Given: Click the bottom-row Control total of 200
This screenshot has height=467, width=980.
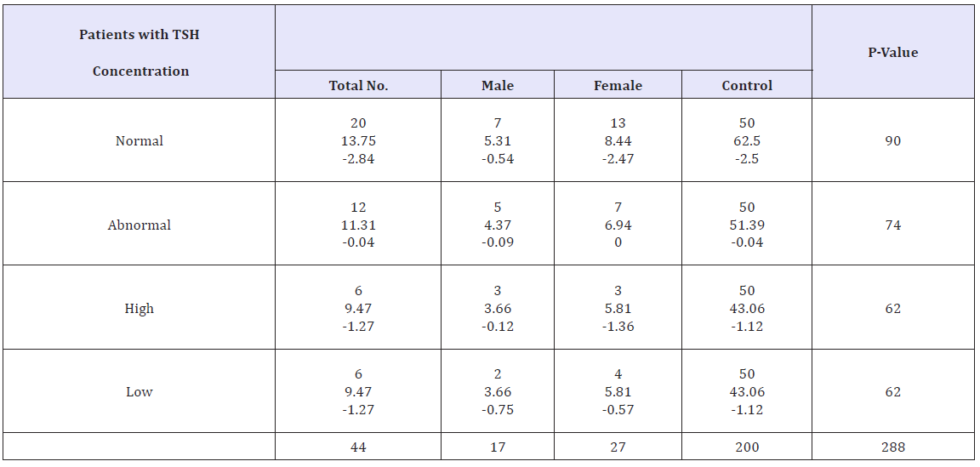Looking at the screenshot, I should click(x=747, y=447).
